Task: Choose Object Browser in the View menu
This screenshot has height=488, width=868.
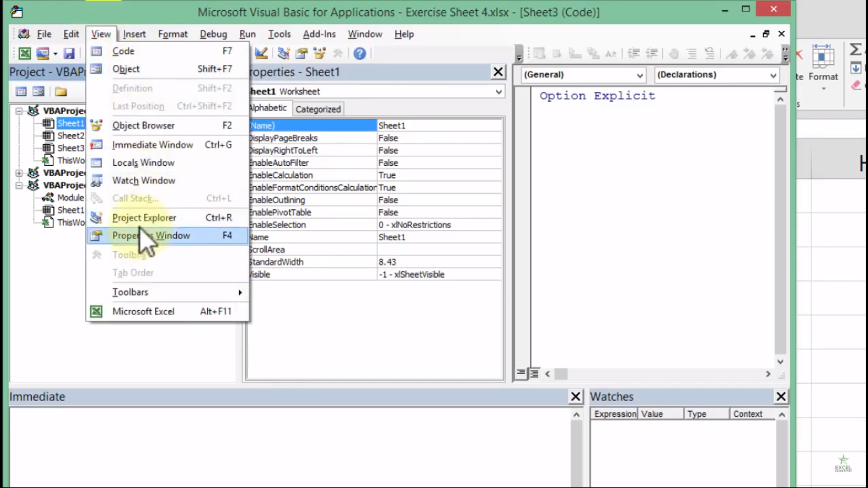Action: pos(168,125)
